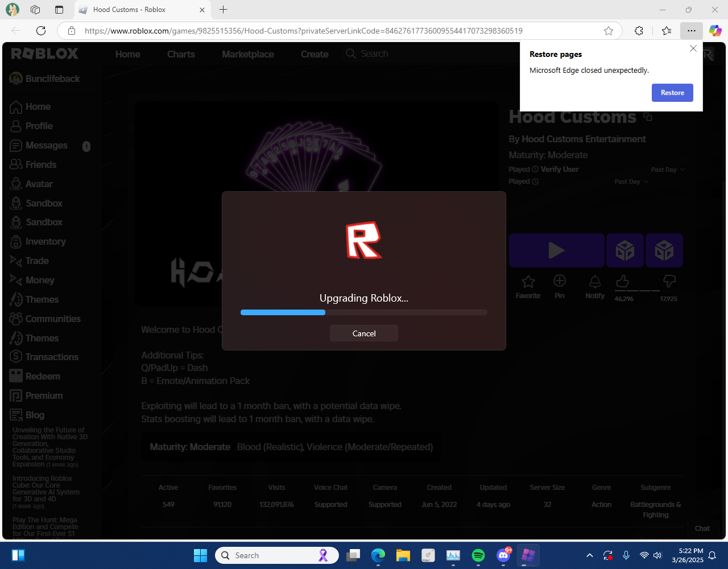Add this page to favorites star

(609, 31)
